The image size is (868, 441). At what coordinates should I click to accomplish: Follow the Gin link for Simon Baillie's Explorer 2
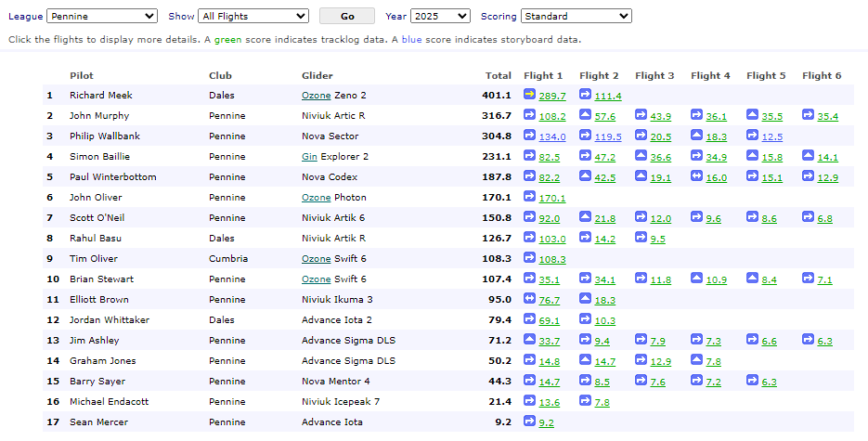[x=309, y=157]
